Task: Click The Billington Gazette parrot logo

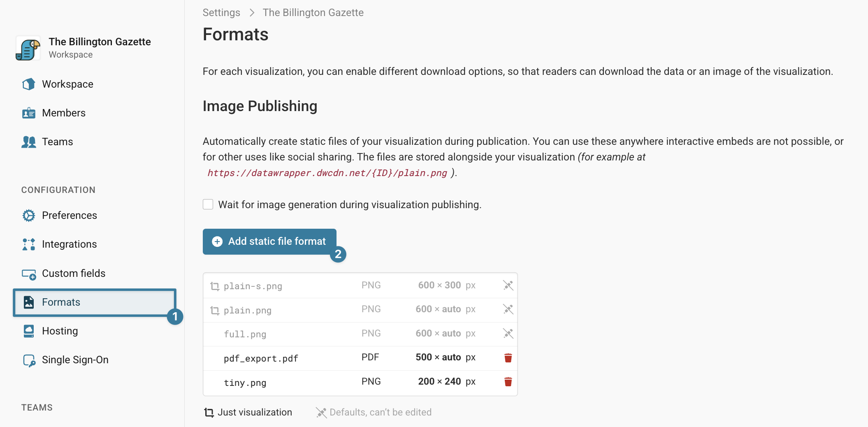Action: 28,48
